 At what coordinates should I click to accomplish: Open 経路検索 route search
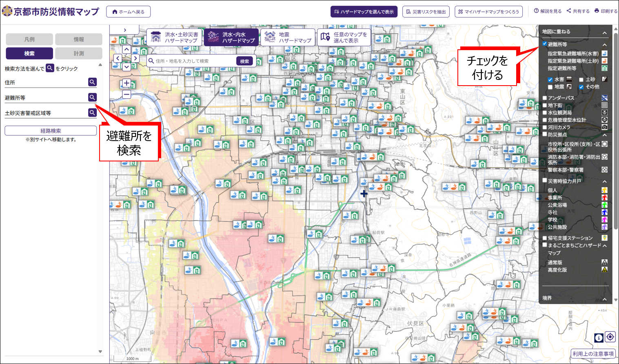[51, 131]
